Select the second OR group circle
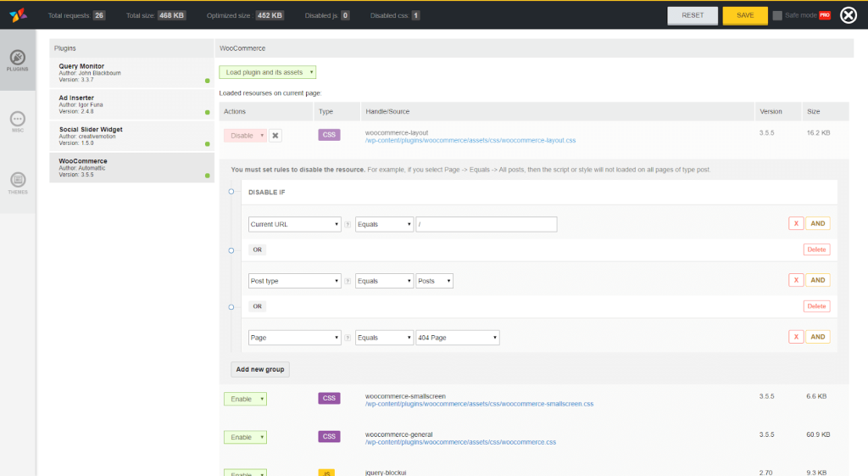The image size is (868, 476). 231,307
